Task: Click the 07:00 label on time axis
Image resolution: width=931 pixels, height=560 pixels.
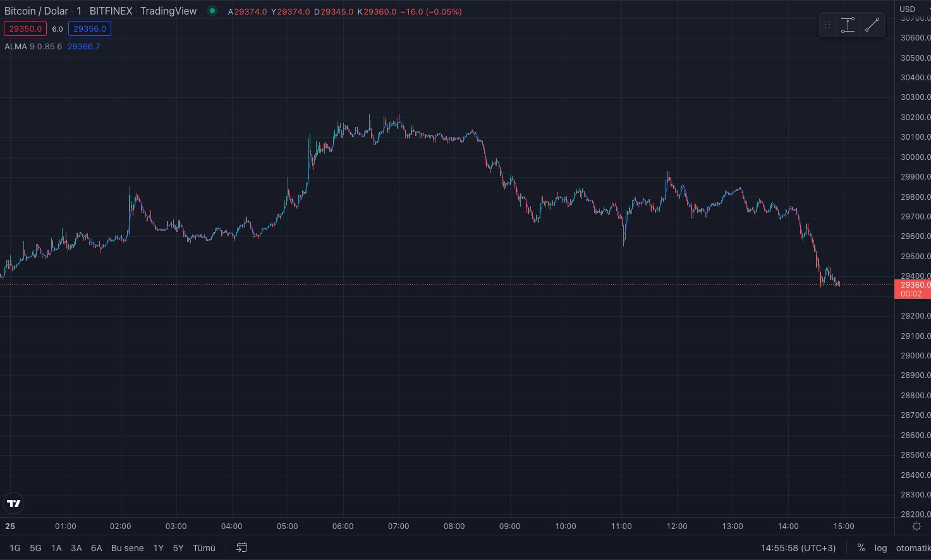Action: [x=399, y=526]
